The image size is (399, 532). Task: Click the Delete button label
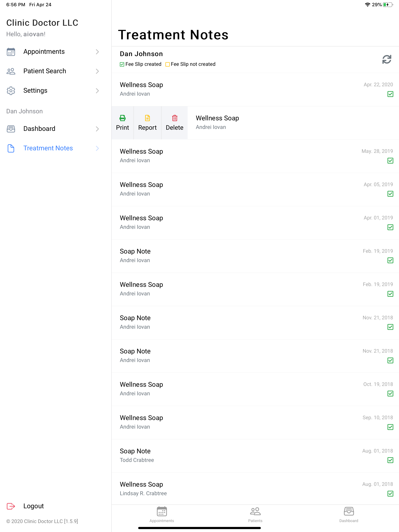[x=175, y=128]
